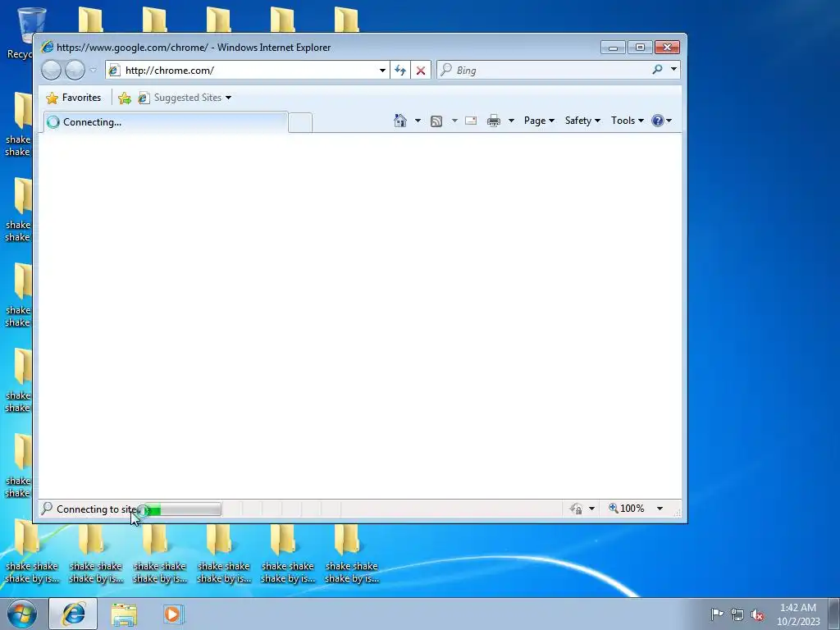Click the Forward navigation button
The height and width of the screenshot is (630, 840).
coord(75,71)
